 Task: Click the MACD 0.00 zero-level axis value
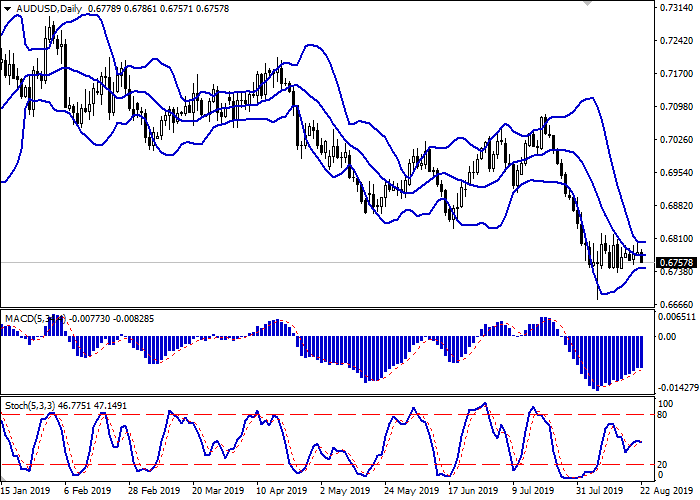(x=667, y=337)
